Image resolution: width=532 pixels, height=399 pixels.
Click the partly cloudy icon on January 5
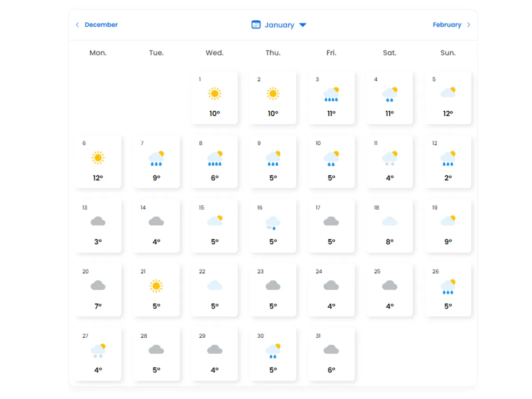448,93
